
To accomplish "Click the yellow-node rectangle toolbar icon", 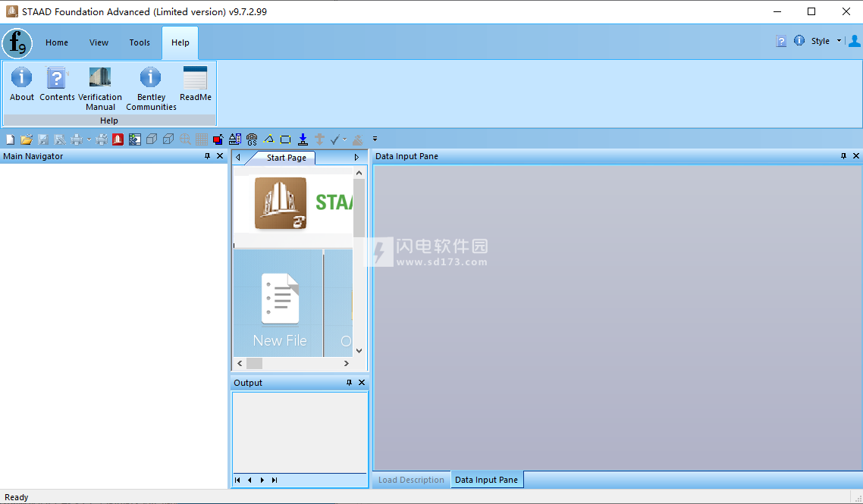I will [286, 139].
